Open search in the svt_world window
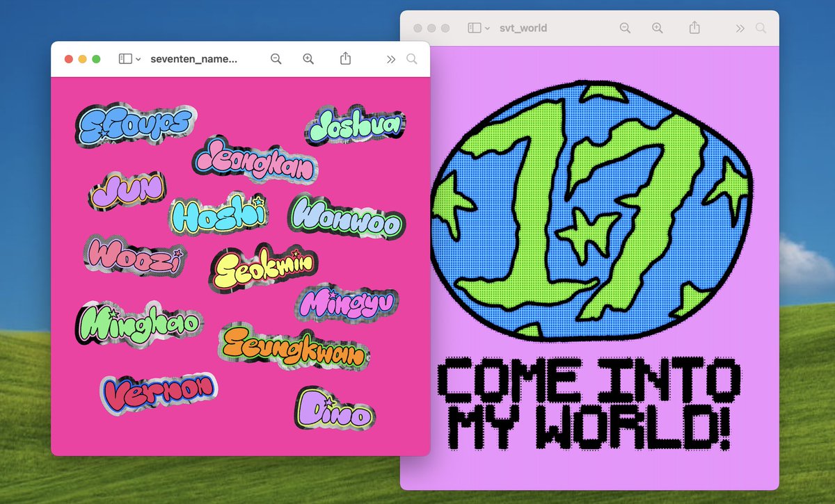The image size is (835, 504). point(761,29)
